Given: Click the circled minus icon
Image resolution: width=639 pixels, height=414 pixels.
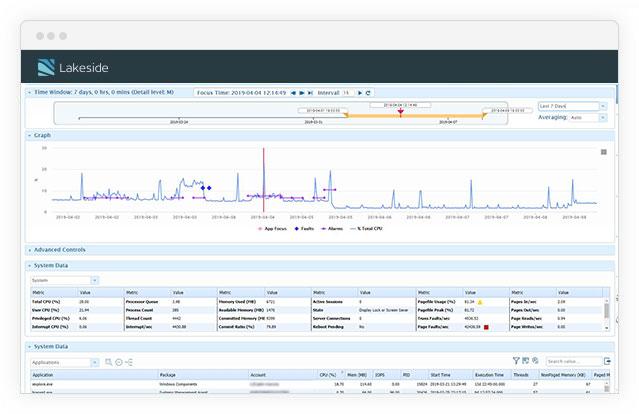Looking at the screenshot, I should coord(119,362).
